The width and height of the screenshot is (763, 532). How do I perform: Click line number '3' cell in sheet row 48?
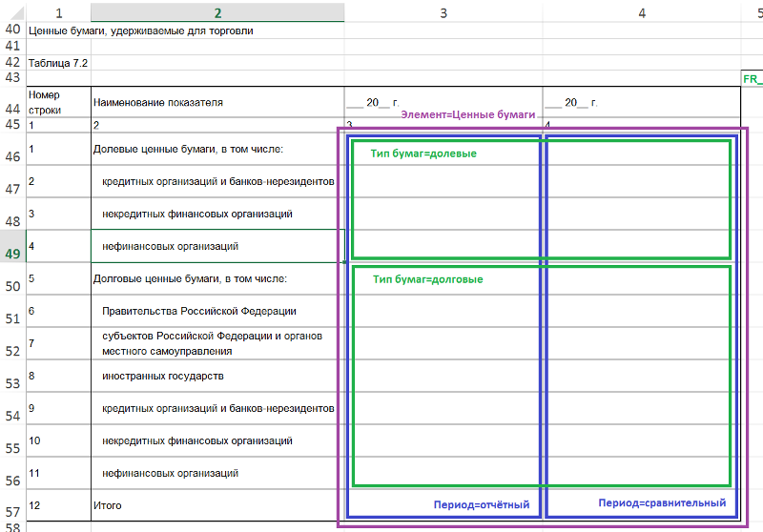(x=58, y=214)
